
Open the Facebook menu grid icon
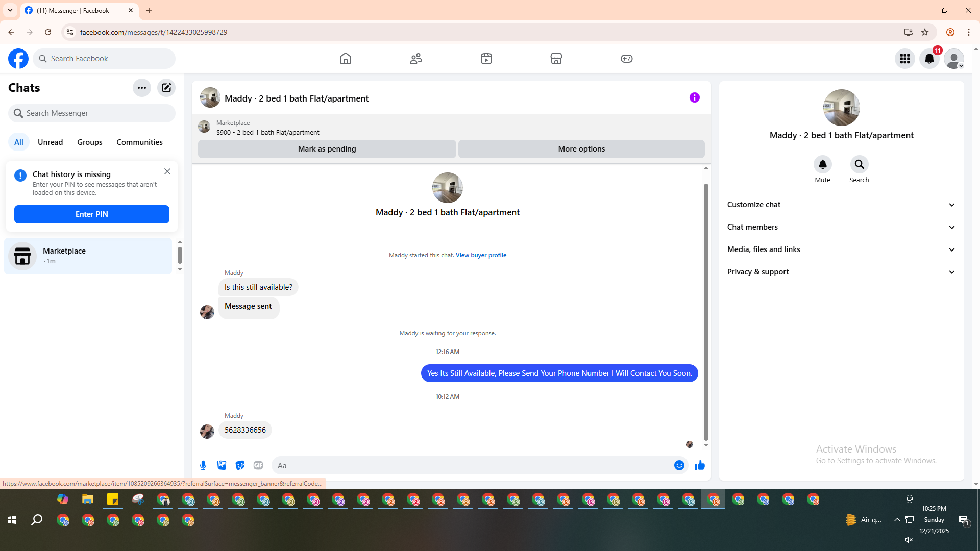coord(905,59)
